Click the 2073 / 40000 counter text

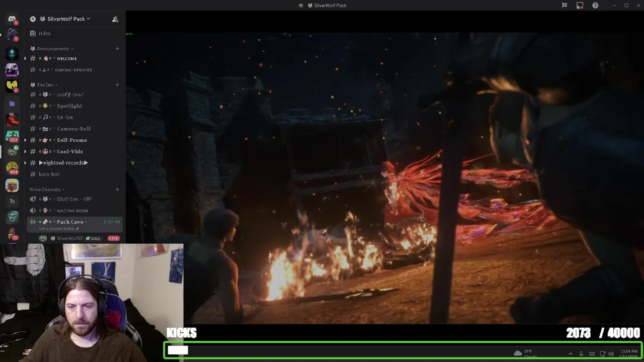(603, 333)
